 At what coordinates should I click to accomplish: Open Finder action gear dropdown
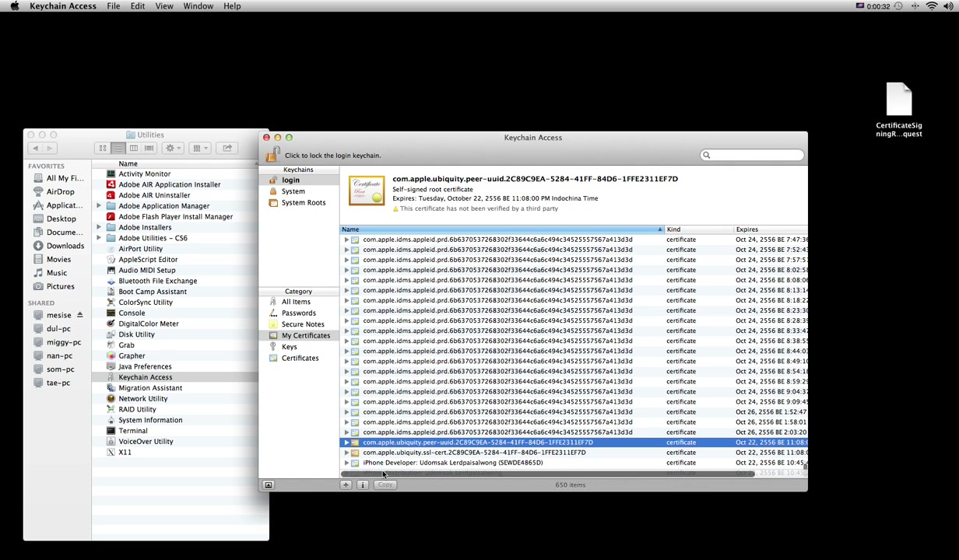173,148
